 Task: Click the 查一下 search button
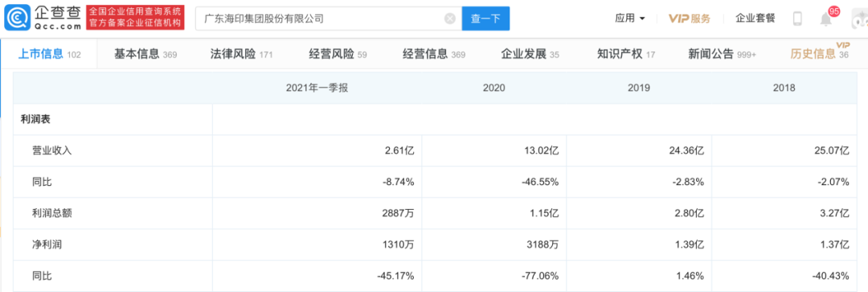coord(485,19)
